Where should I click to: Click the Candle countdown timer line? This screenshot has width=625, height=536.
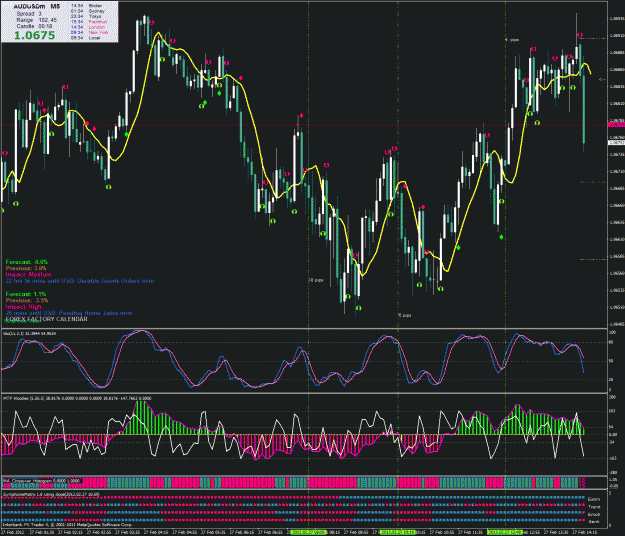(x=34, y=26)
